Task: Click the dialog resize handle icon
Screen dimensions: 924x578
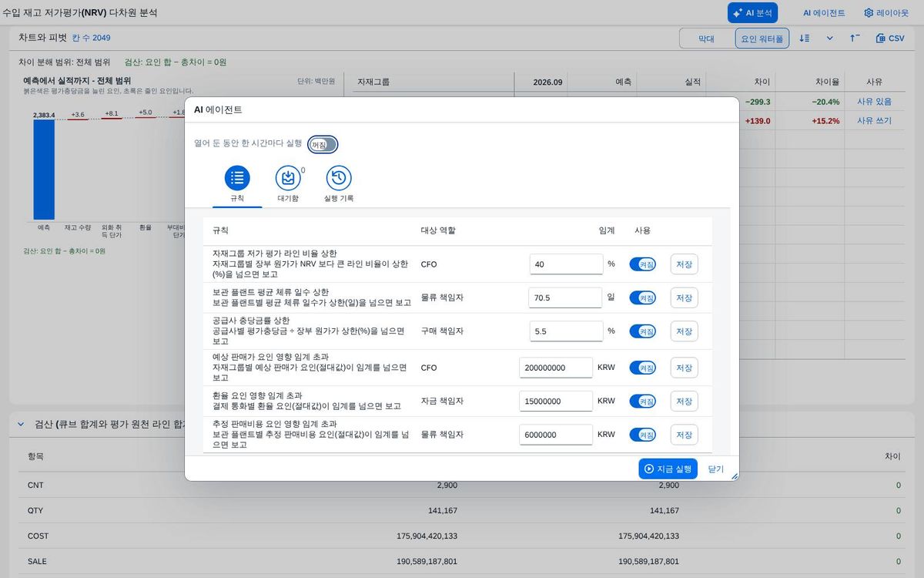Action: coord(734,476)
